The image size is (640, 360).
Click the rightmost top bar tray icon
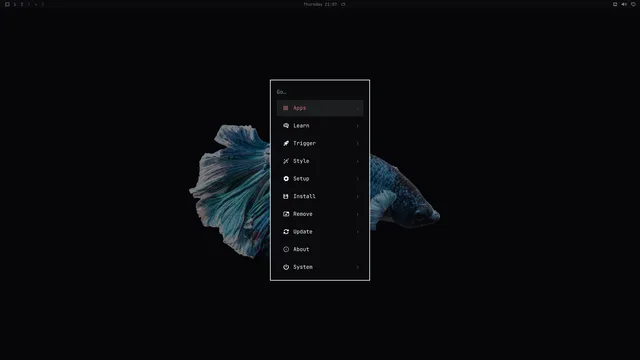click(633, 4)
